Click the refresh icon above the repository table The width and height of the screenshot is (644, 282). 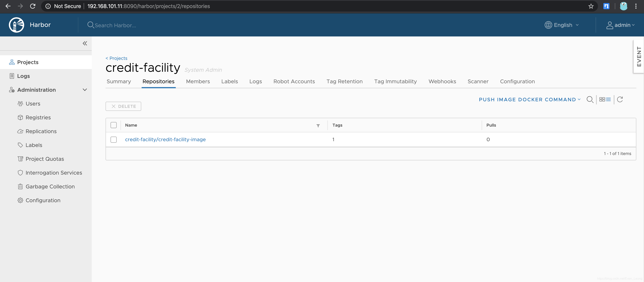(x=620, y=100)
